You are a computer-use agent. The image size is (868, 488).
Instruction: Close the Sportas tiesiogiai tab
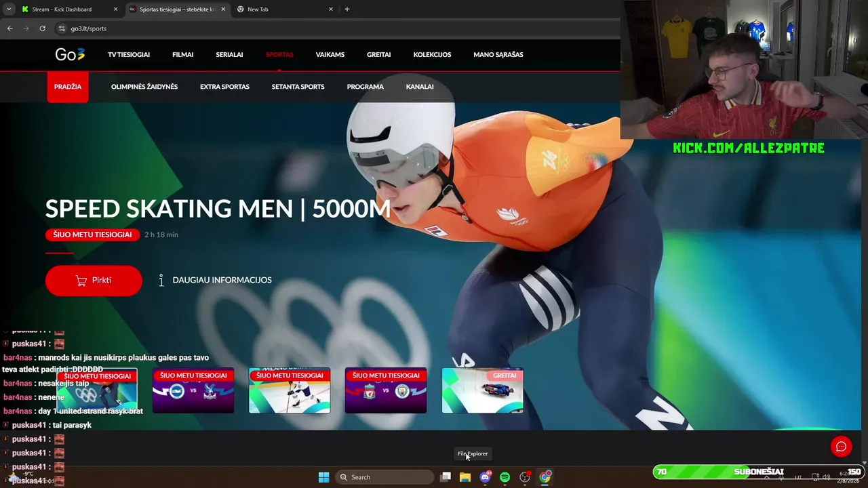(223, 9)
